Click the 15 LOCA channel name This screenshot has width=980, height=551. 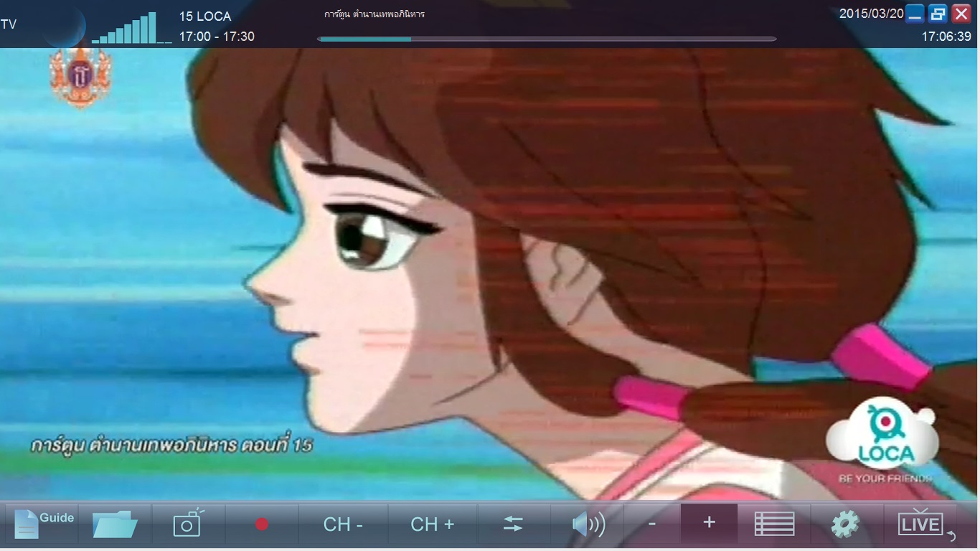[x=205, y=17]
